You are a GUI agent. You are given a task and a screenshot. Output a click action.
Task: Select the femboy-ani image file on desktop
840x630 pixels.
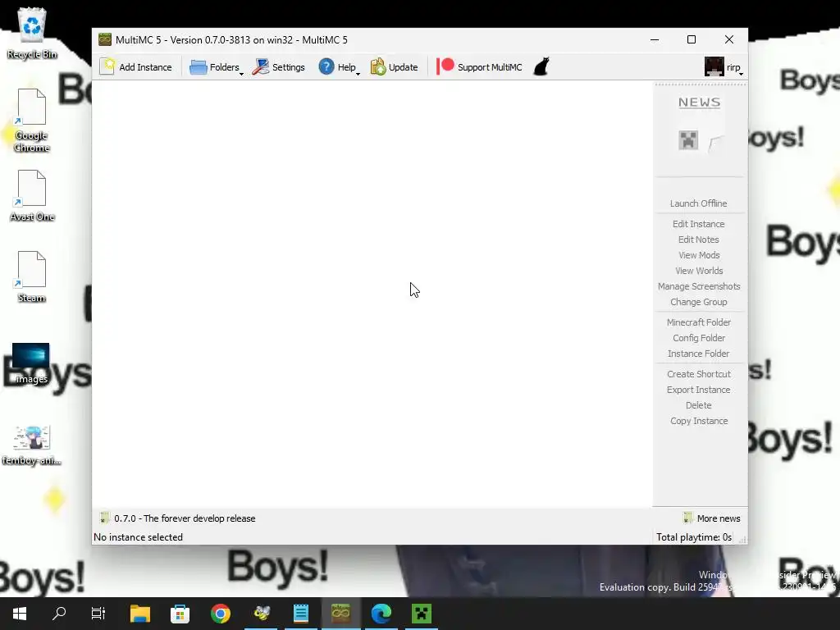point(32,445)
